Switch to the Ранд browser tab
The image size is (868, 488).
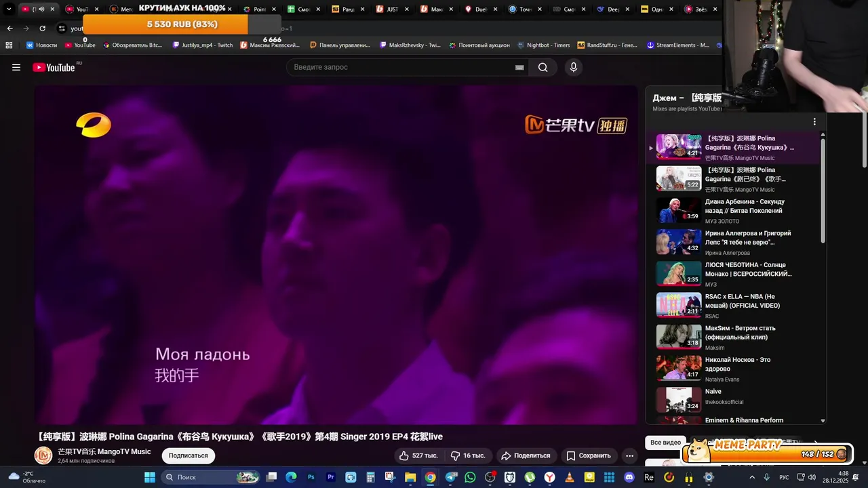pyautogui.click(x=347, y=9)
